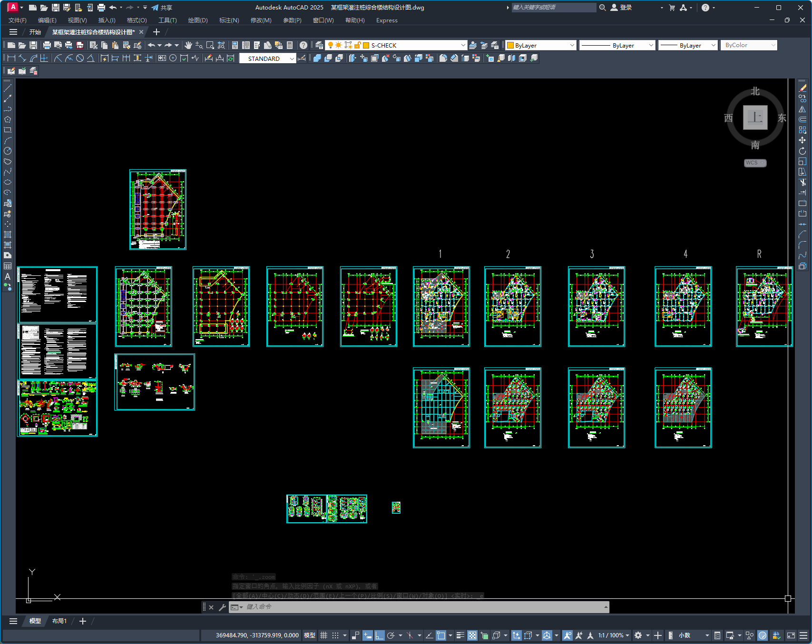The width and height of the screenshot is (812, 644).
Task: Switch to the 布局1 layout tab
Action: pyautogui.click(x=59, y=621)
